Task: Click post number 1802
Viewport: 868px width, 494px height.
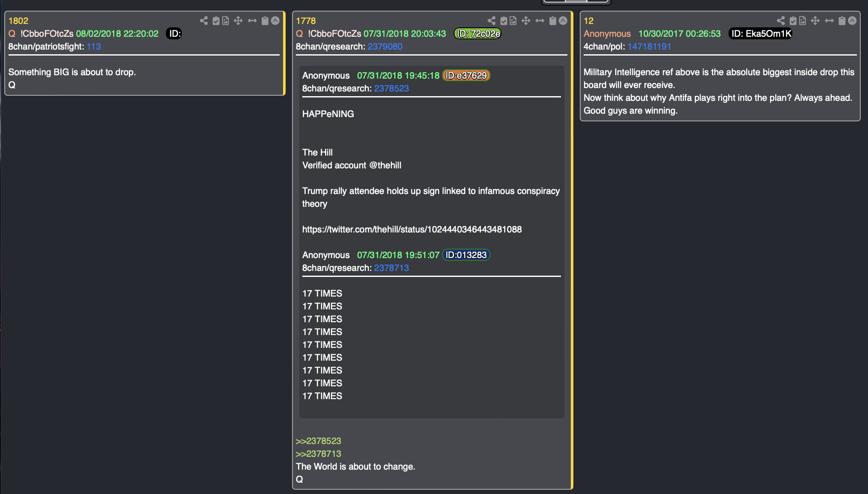Action: click(18, 21)
